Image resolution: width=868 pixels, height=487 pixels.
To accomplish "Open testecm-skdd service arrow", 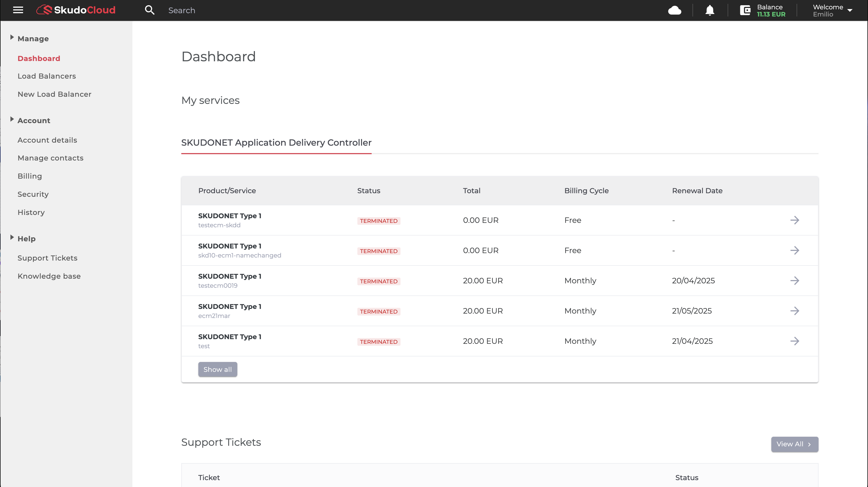I will (x=795, y=220).
